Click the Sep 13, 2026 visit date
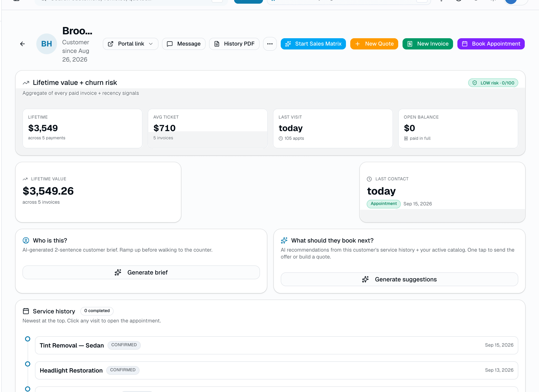 pos(499,370)
